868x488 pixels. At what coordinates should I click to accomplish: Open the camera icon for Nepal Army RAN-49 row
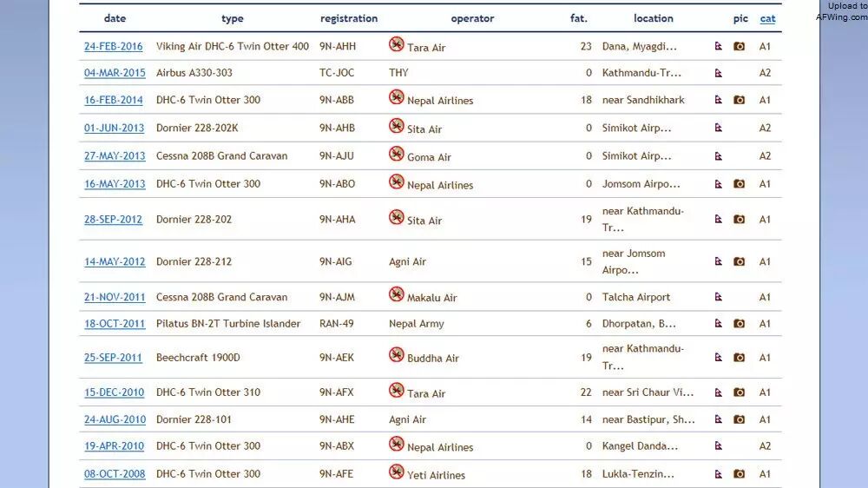tap(739, 324)
